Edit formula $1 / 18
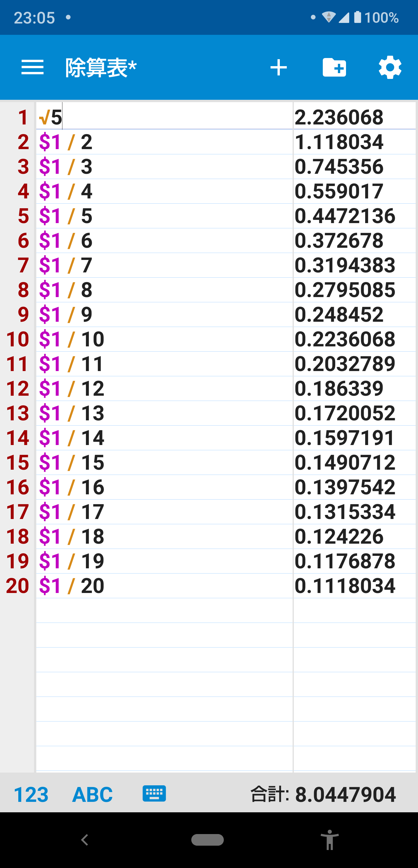Viewport: 418px width, 868px height. (165, 536)
